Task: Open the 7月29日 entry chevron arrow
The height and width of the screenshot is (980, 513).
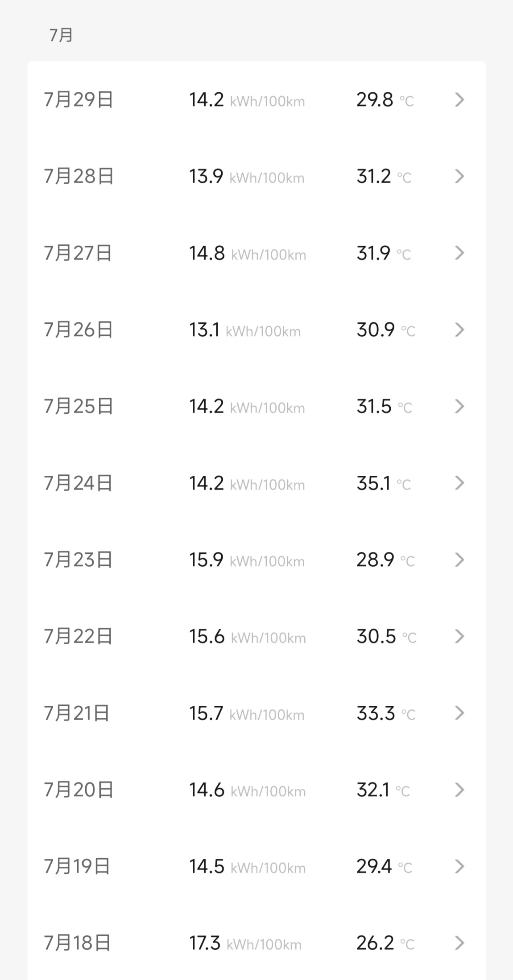Action: click(x=459, y=99)
